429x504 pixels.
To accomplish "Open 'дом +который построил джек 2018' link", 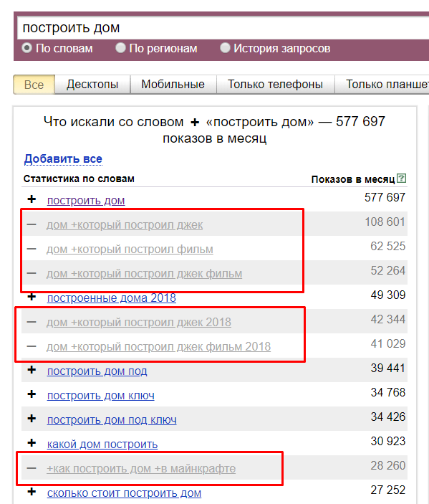I will [139, 323].
